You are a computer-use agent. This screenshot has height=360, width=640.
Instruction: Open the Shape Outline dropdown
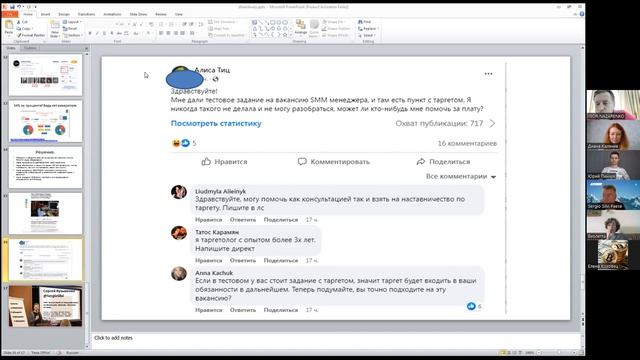pos(336,29)
